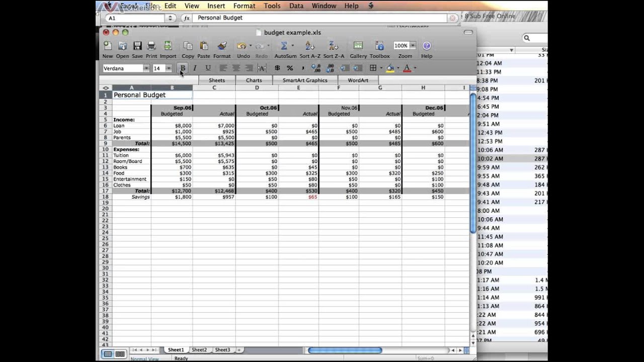The height and width of the screenshot is (362, 644).
Task: Open the 100% zoom dropdown
Action: click(x=413, y=45)
